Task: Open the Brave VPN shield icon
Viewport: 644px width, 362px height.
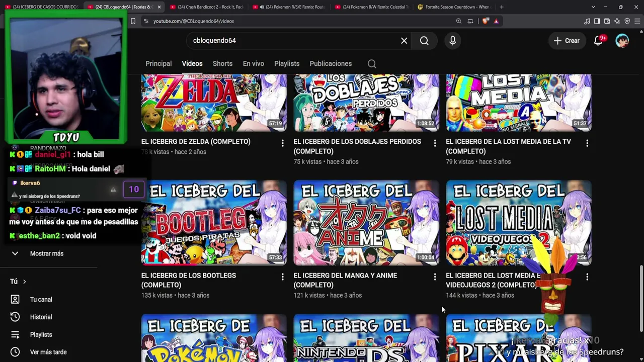Action: 627,21
